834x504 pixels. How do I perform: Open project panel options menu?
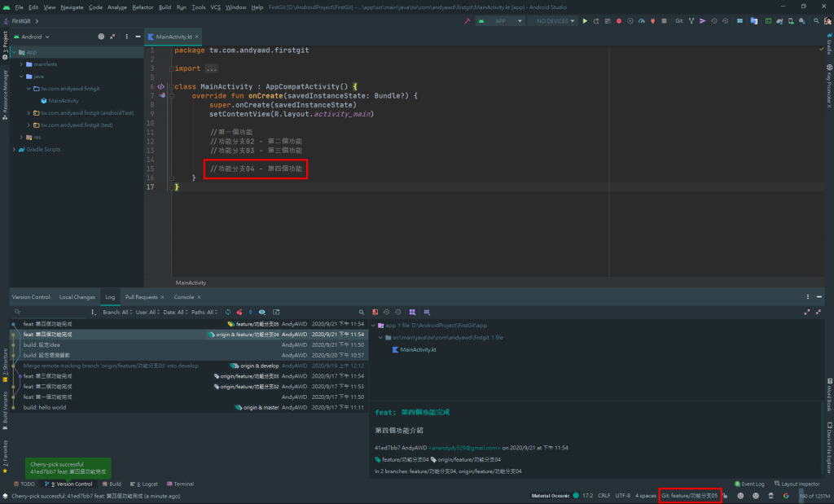pyautogui.click(x=126, y=37)
